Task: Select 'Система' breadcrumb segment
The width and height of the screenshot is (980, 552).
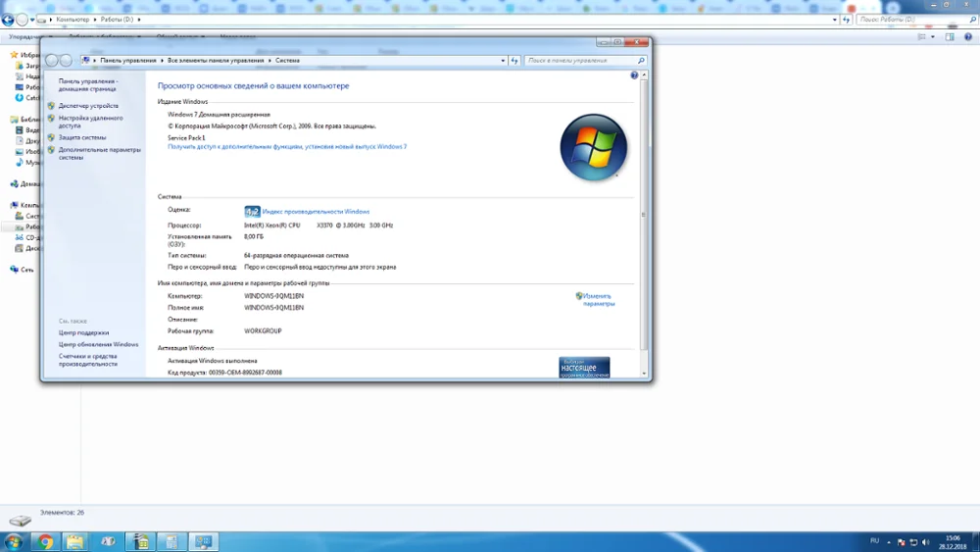Action: tap(287, 61)
